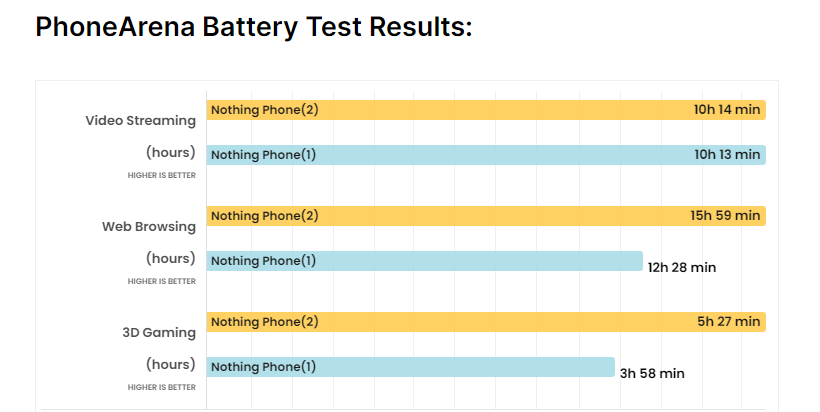Click the 5h 27 min value
The height and width of the screenshot is (412, 820).
(729, 322)
